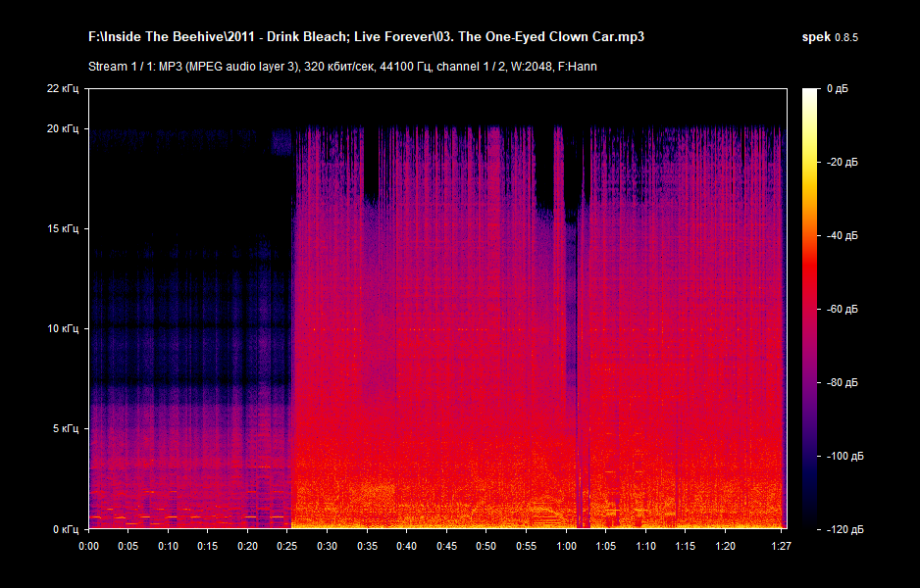Click the -60 дБ scale label
The image size is (920, 588).
pos(842,309)
